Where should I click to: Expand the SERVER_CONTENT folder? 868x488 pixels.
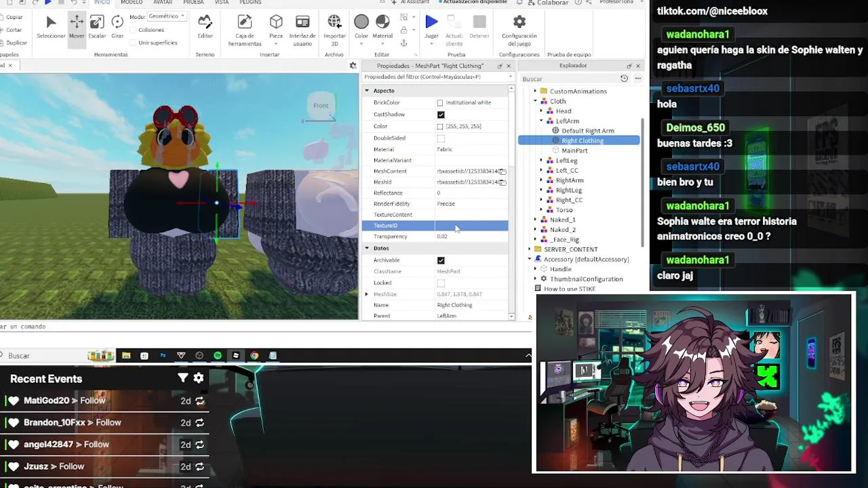529,249
